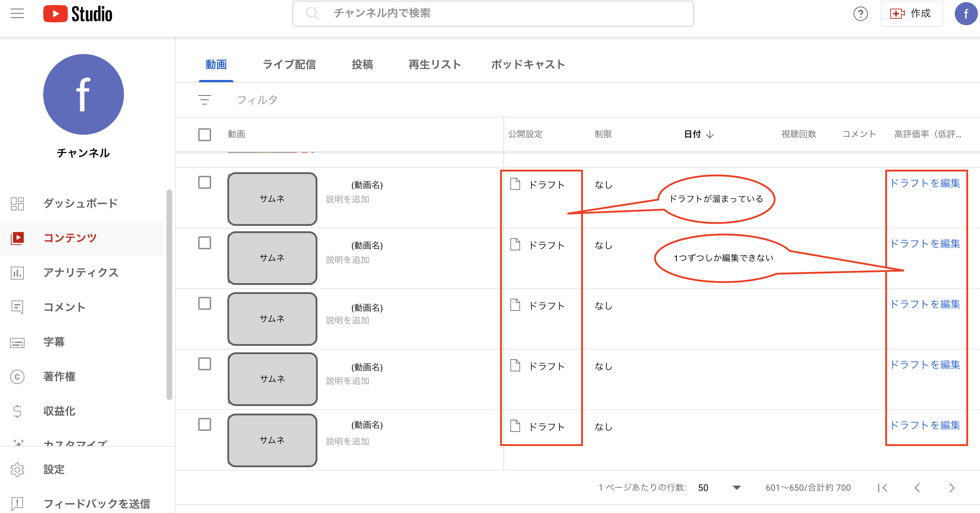Switch to the 再生リスト tab
This screenshot has width=980, height=513.
click(x=435, y=64)
